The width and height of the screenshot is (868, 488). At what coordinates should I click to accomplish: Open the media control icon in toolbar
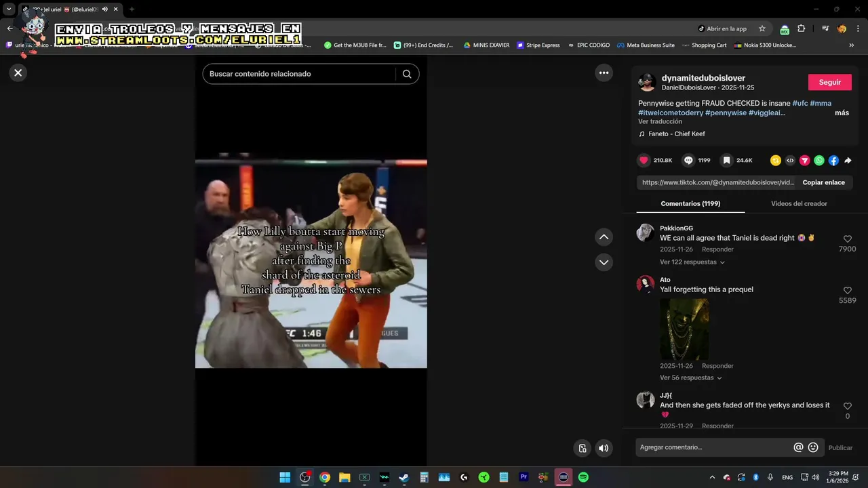(825, 28)
